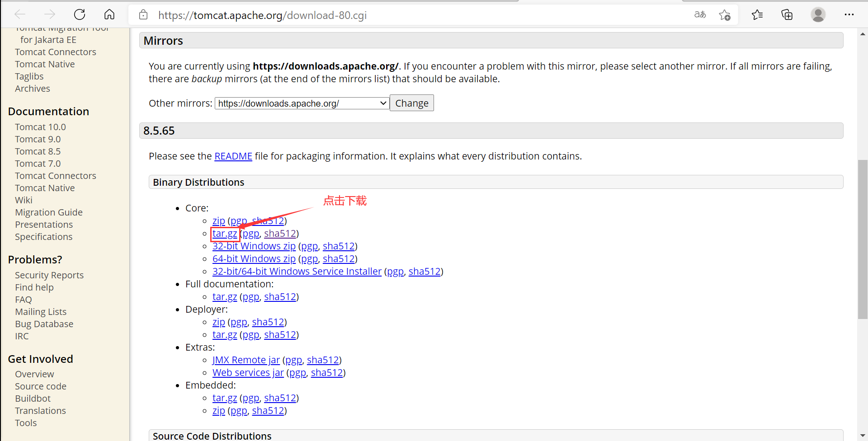The width and height of the screenshot is (868, 441).
Task: Open Taglibs in the sidebar
Action: [x=29, y=76]
